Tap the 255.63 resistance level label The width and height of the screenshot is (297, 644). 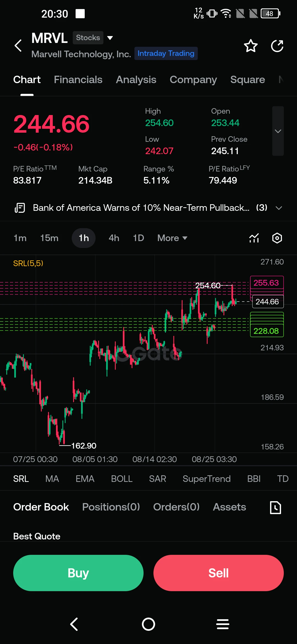point(267,283)
